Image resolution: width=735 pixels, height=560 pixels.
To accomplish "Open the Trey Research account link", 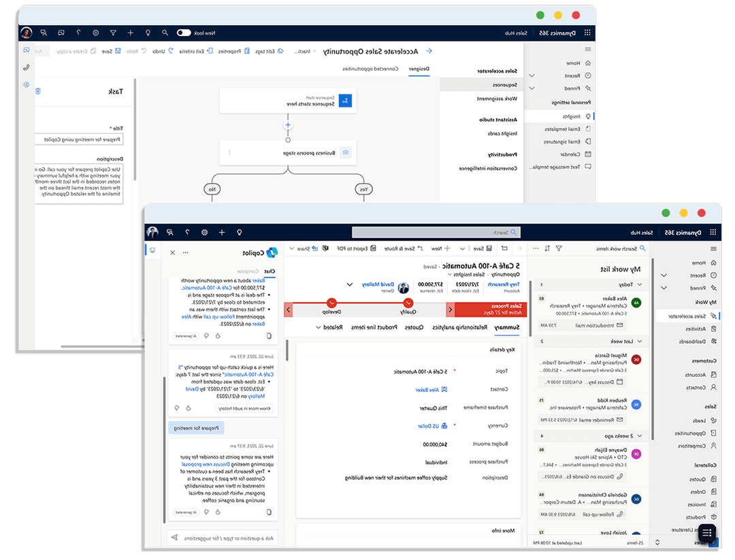I will point(504,284).
